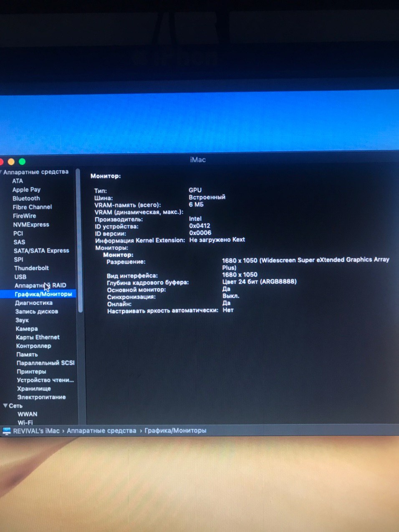Select SPI in the sidebar

point(18,259)
